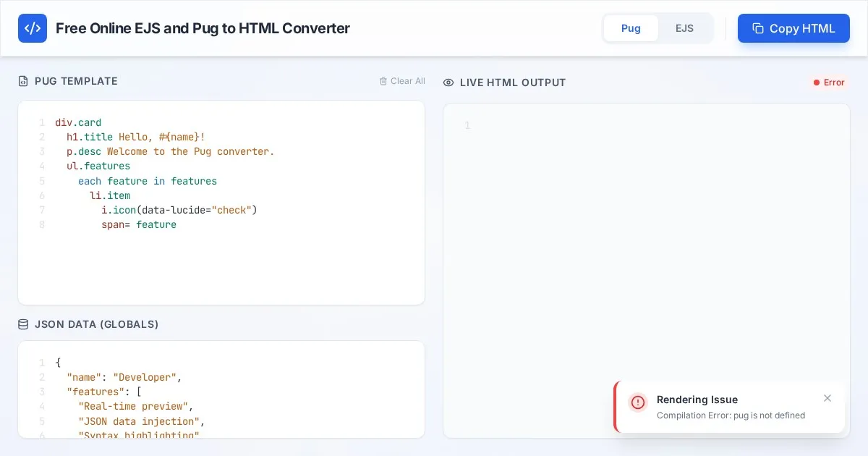Click the red Error status badge
This screenshot has height=456, width=868.
click(x=829, y=83)
